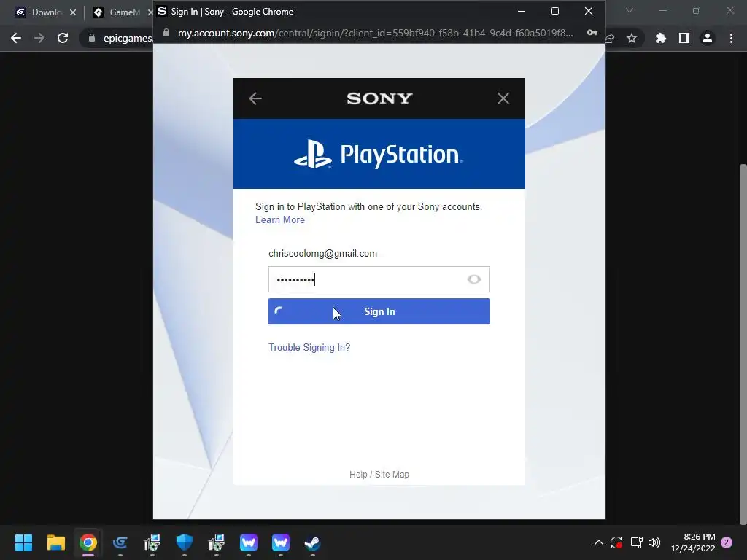Click the network display tray icon

636,542
